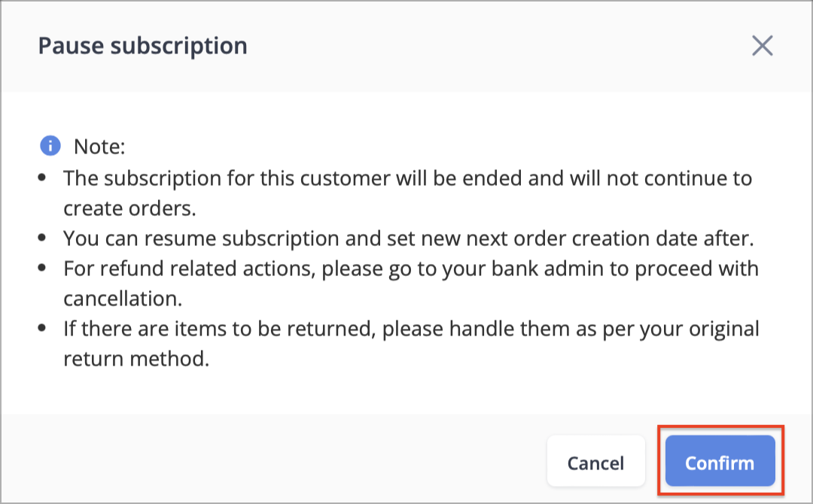Click the Pause subscription dialog title

click(x=142, y=46)
